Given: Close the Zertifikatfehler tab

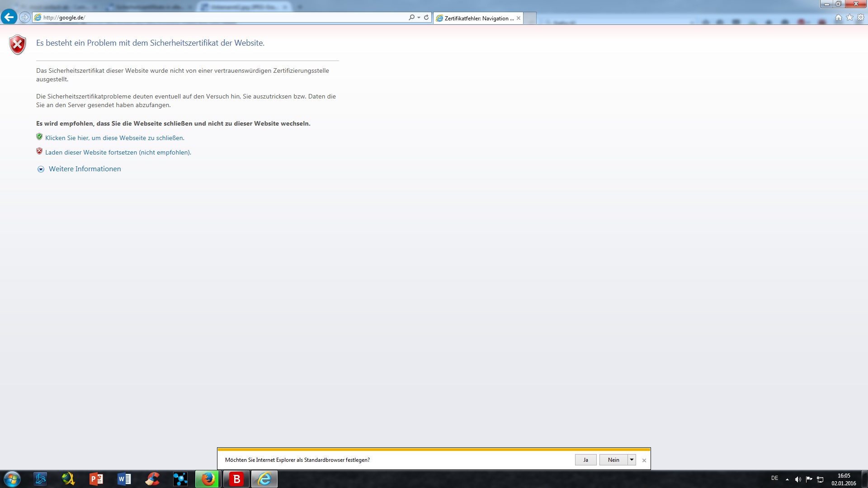Looking at the screenshot, I should [x=519, y=18].
